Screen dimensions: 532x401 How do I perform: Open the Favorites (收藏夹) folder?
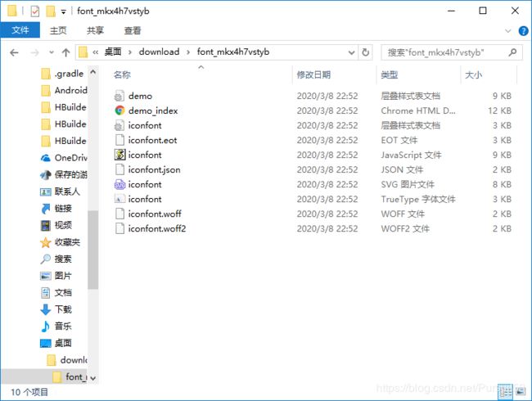(60, 242)
